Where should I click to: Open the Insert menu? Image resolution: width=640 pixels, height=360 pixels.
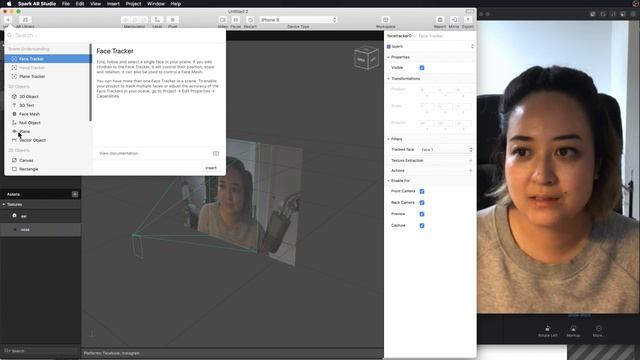(113, 4)
